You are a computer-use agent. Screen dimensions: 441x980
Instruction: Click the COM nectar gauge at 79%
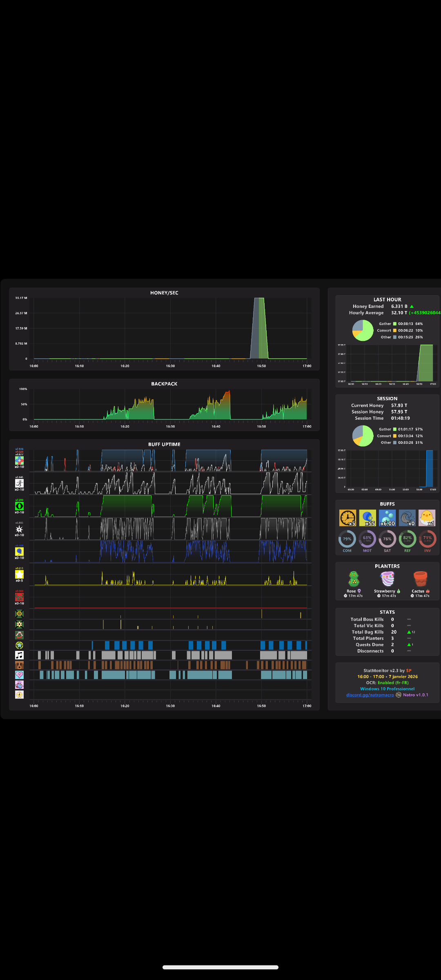[347, 539]
